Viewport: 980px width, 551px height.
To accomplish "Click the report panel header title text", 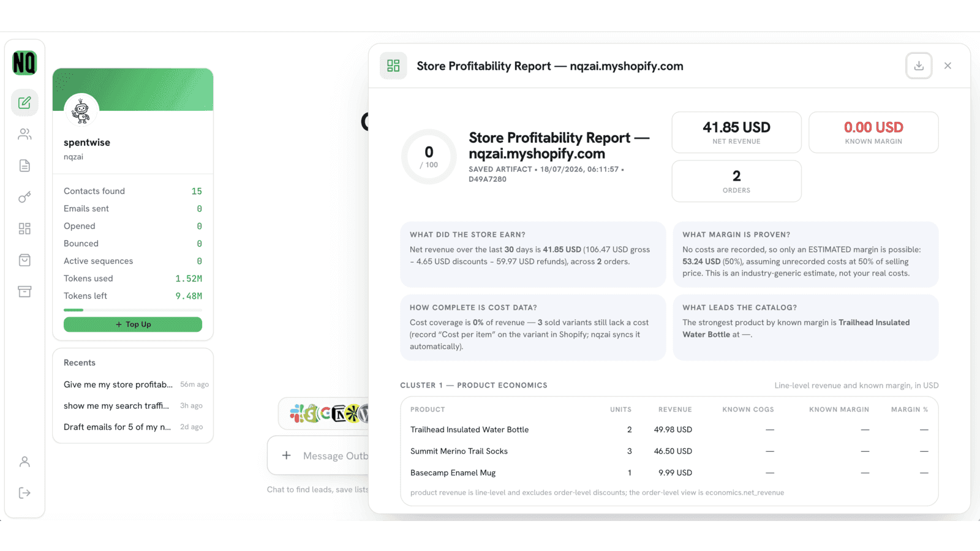I will [x=550, y=66].
